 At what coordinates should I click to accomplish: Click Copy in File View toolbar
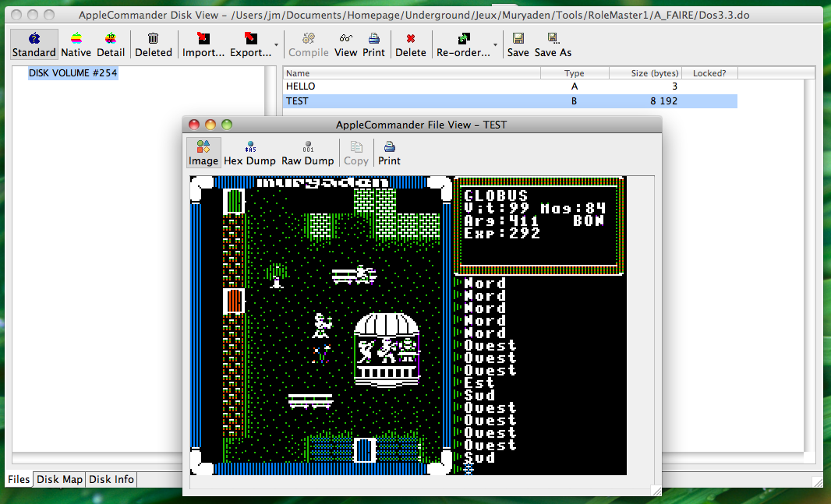[356, 153]
